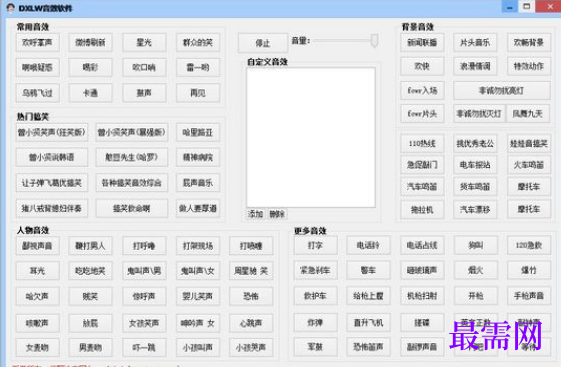Play the 心跳声 heartbeat sound
Image resolution: width=561 pixels, height=367 pixels.
point(251,323)
